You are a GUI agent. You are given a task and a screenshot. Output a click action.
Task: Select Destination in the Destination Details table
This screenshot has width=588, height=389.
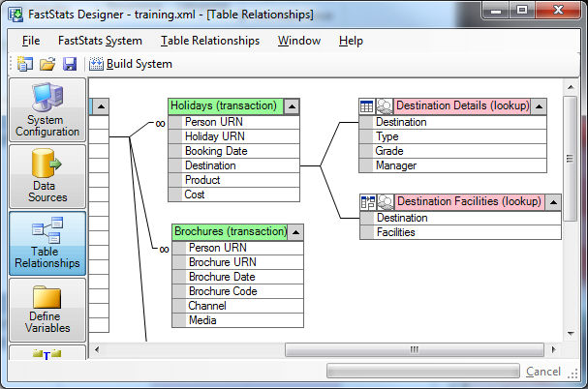[x=453, y=122]
